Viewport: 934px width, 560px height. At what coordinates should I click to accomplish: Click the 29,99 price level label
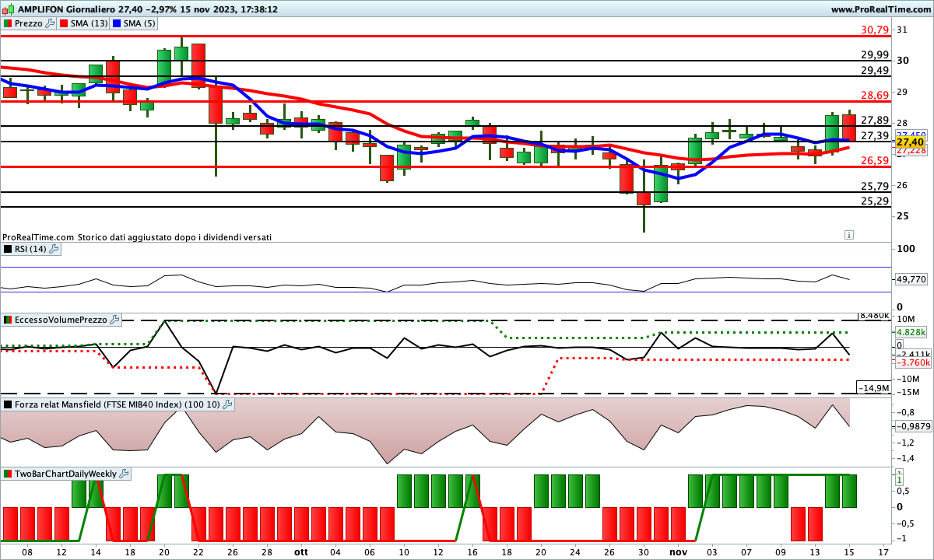click(x=875, y=54)
